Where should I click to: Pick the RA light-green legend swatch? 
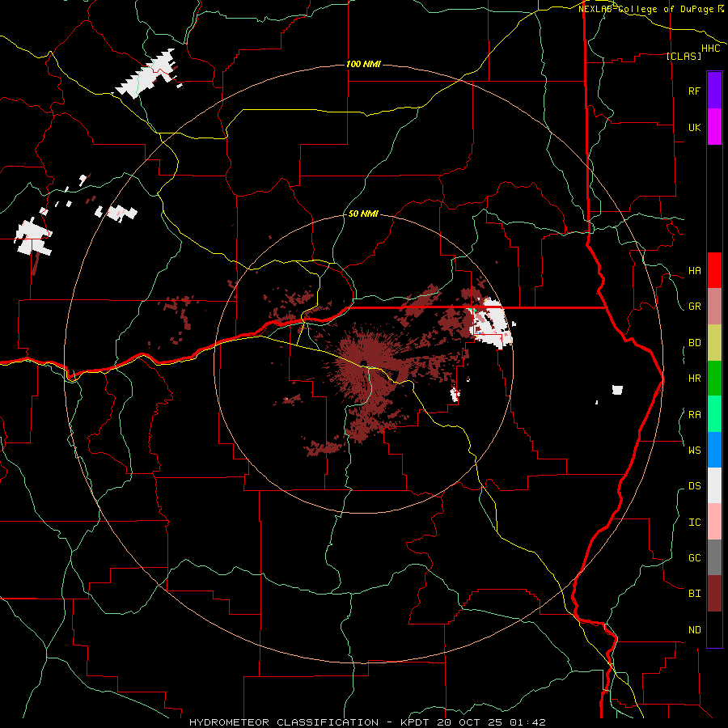click(714, 414)
